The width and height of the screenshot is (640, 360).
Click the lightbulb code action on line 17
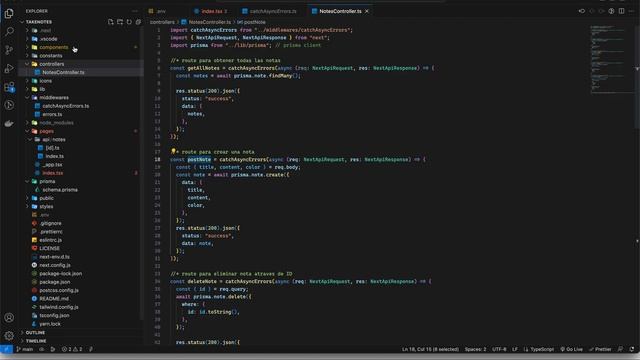pos(173,151)
